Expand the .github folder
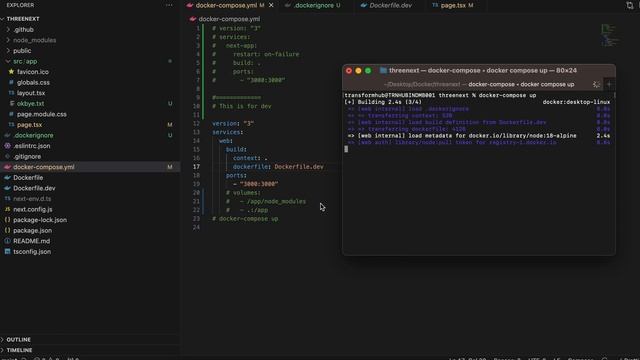Screen dimensions: 640x360 pos(23,29)
